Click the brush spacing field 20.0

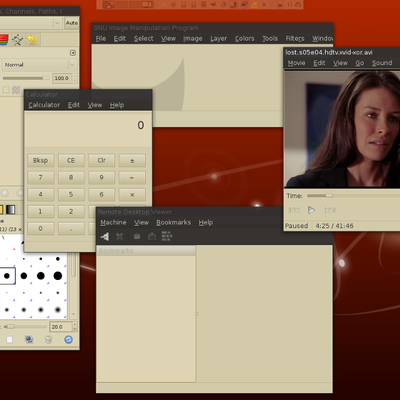click(x=60, y=327)
